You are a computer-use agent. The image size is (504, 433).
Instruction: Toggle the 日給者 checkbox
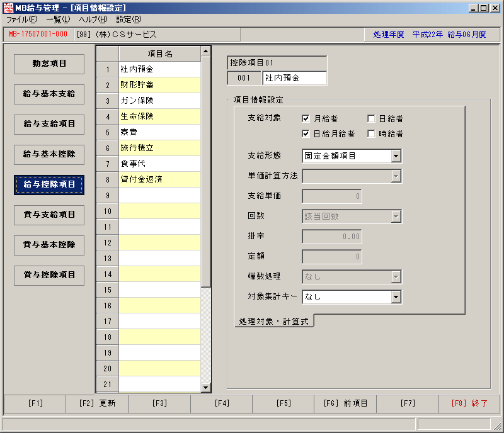coord(371,118)
